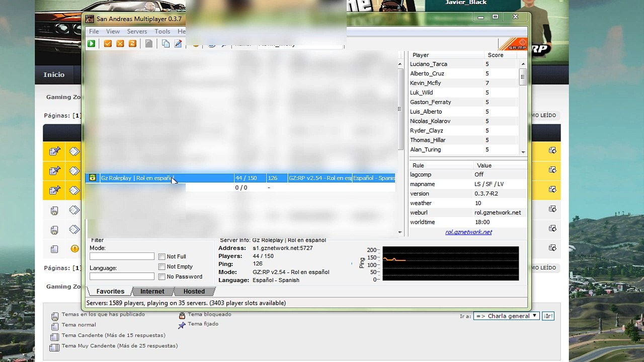Enable the Not Full filter checkbox
This screenshot has width=644, height=362.
162,257
